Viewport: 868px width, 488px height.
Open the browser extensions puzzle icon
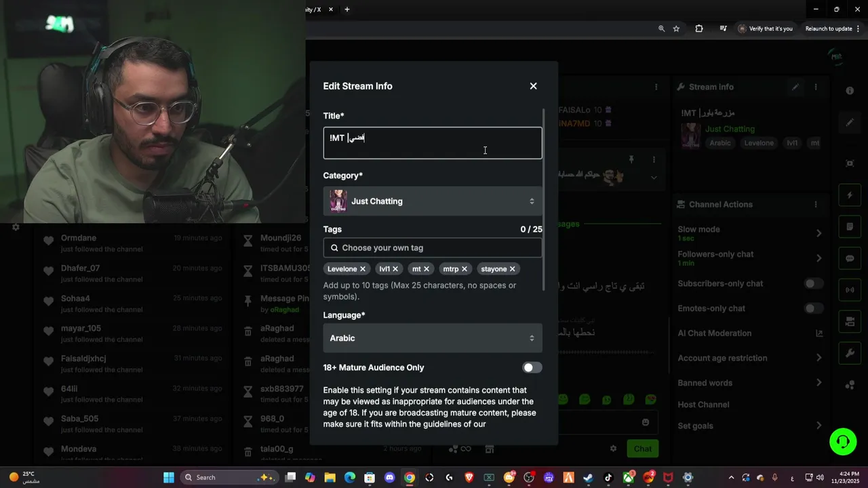tap(699, 28)
